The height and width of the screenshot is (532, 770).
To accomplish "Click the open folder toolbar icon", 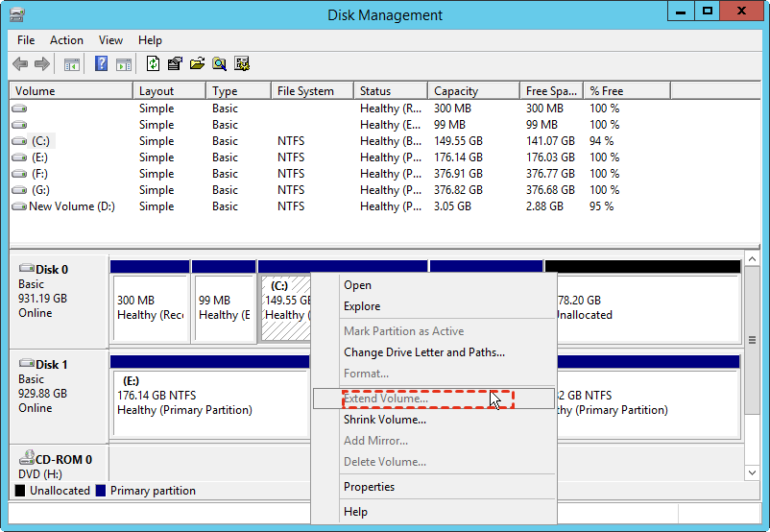I will pos(197,64).
